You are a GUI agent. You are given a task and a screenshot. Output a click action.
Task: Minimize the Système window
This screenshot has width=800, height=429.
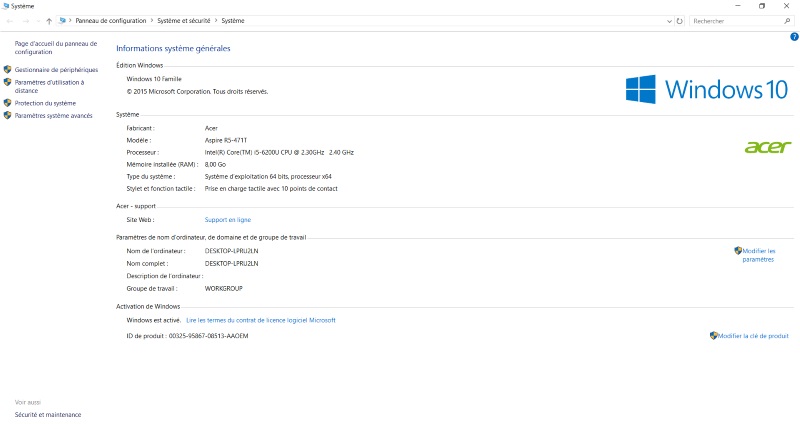(x=738, y=6)
